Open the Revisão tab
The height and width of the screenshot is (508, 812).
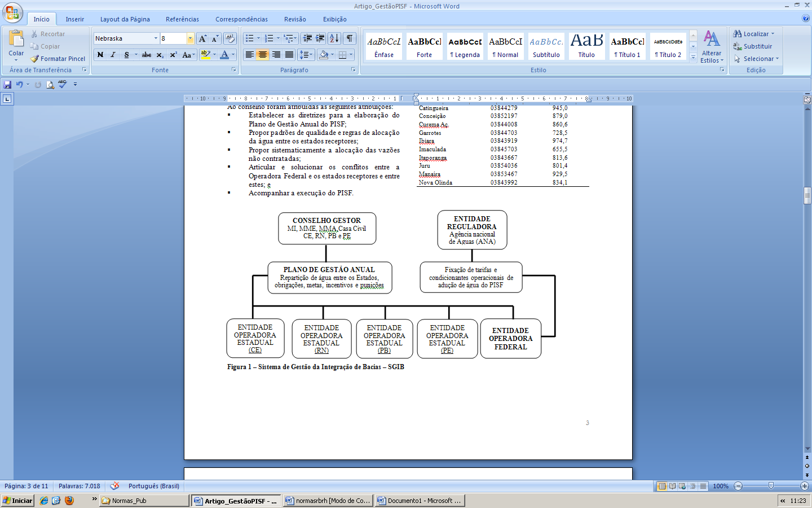pos(295,19)
